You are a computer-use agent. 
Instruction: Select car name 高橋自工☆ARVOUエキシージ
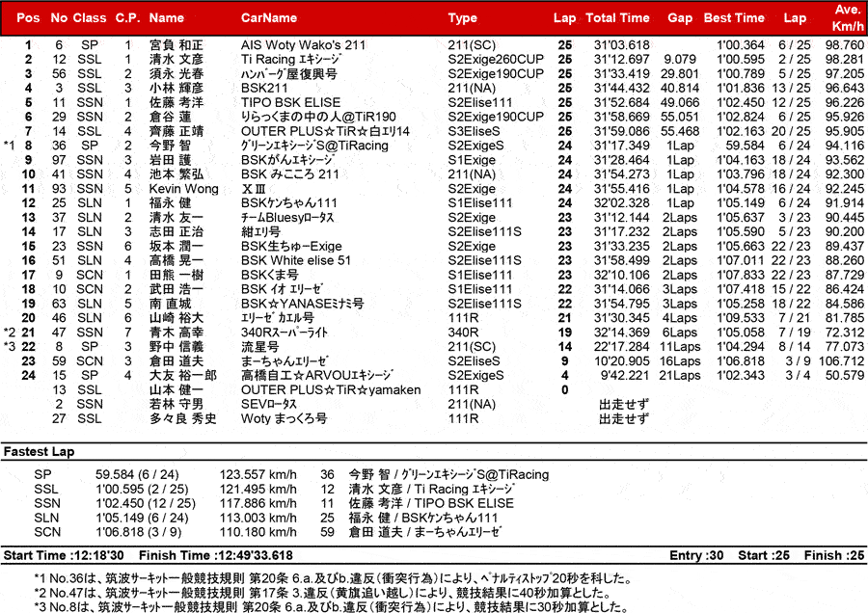(317, 376)
